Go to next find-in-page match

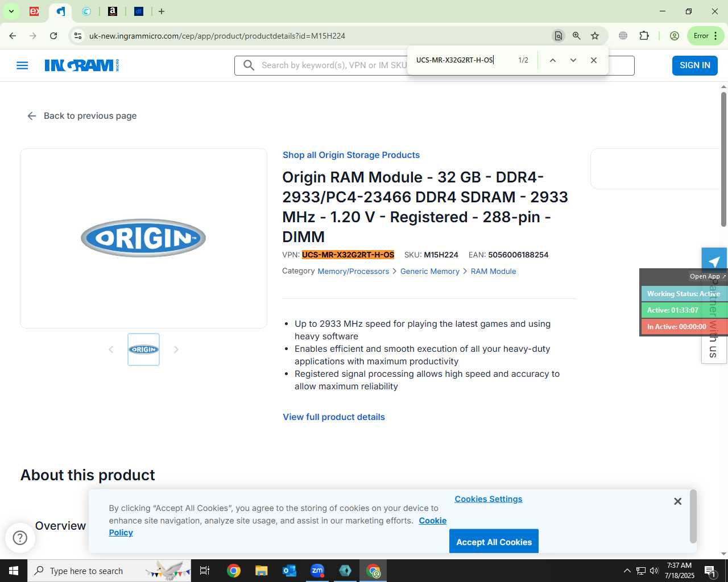click(x=573, y=60)
